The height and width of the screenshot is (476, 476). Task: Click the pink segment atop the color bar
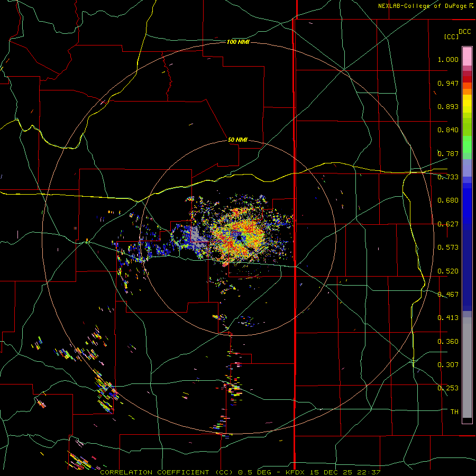467,57
